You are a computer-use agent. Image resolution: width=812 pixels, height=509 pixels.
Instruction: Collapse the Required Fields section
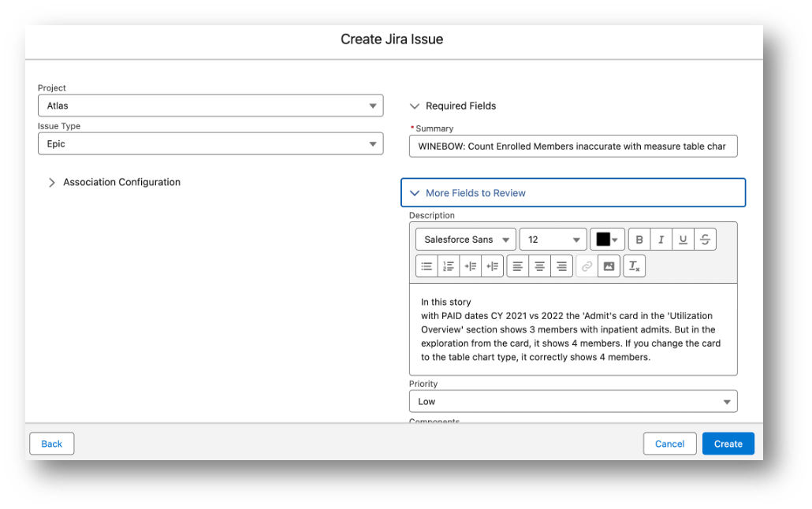coord(453,106)
